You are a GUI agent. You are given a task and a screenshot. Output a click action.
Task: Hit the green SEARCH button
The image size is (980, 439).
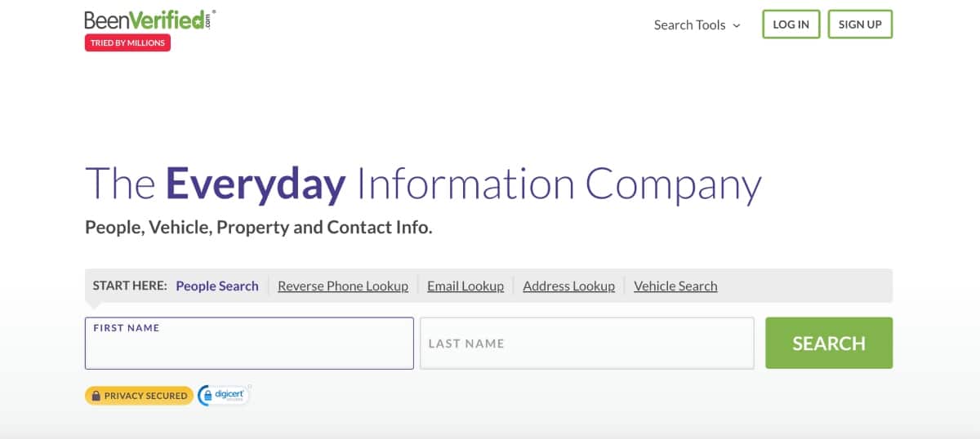point(829,344)
